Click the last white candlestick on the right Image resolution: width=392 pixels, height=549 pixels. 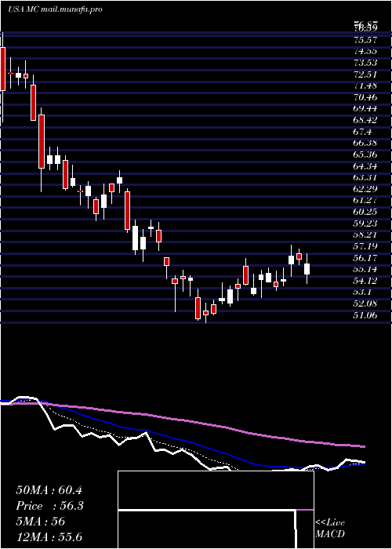point(307,269)
